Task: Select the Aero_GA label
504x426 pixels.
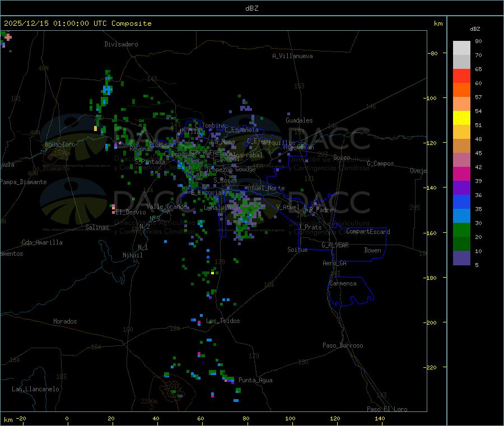Action: click(335, 263)
